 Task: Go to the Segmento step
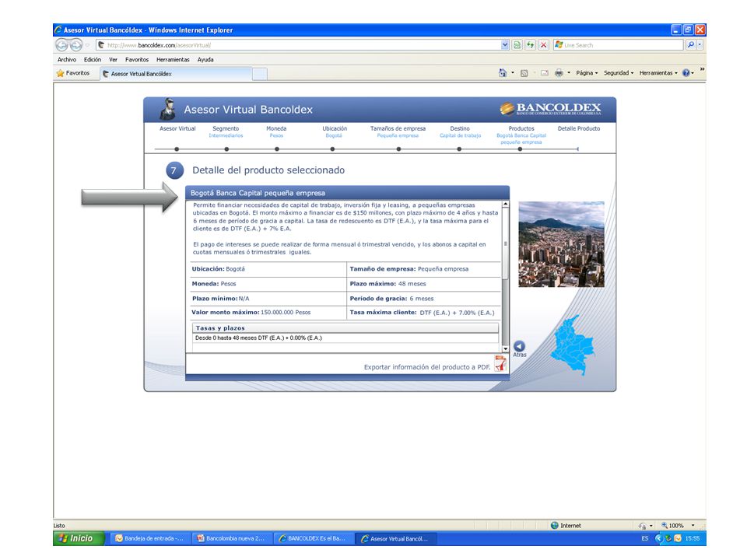226,128
